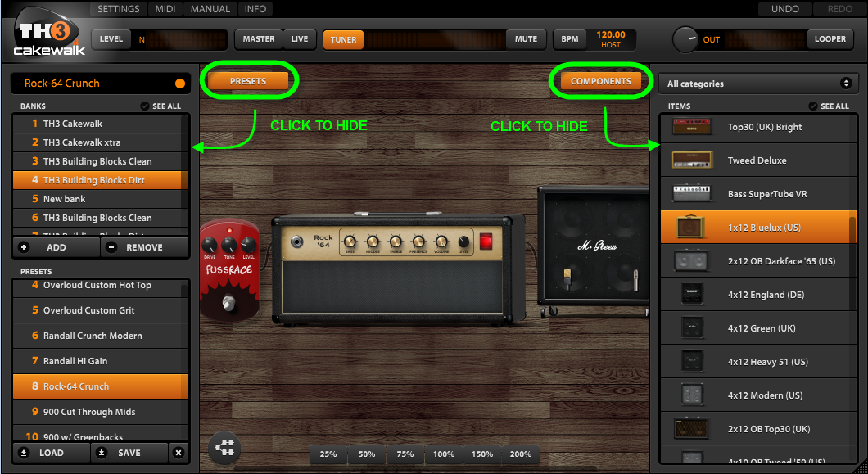Click the Rock '64 amp BASS knob
Viewport: 868px width, 474px height.
[x=350, y=242]
